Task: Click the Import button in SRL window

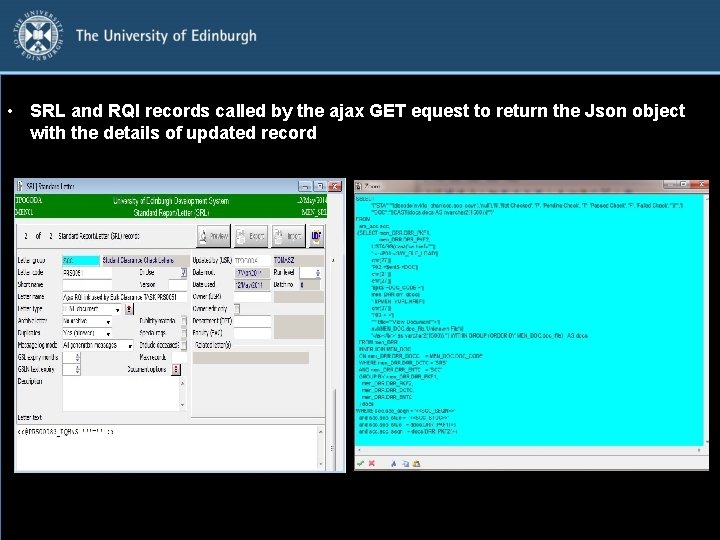Action: click(288, 236)
